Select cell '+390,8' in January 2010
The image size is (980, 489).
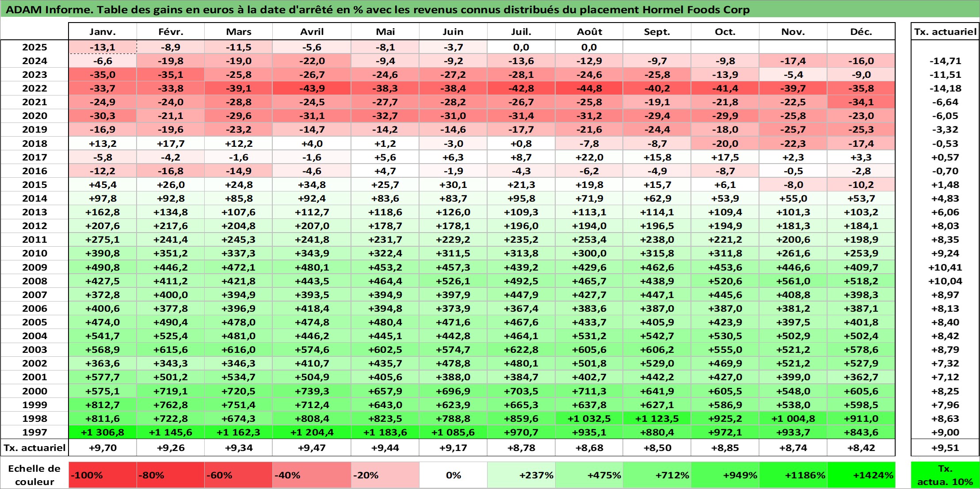pyautogui.click(x=103, y=253)
